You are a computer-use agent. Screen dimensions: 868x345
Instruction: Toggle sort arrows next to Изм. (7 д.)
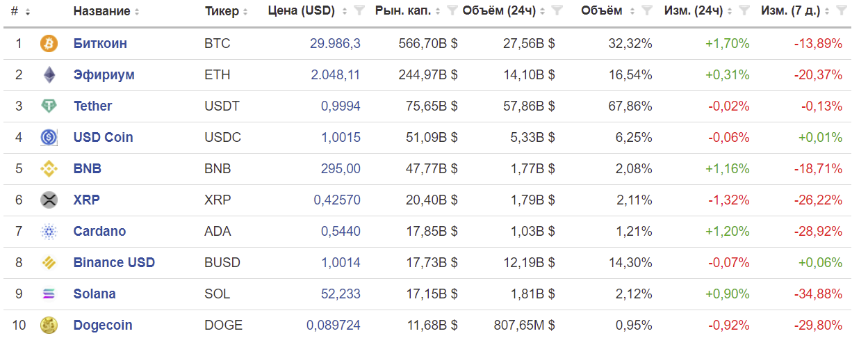click(x=828, y=12)
